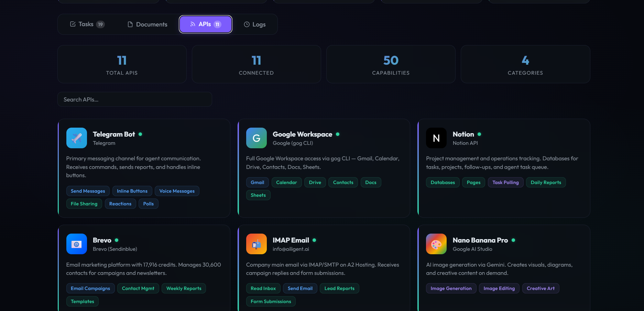Open the Brevo card title
The width and height of the screenshot is (644, 311).
coord(102,240)
